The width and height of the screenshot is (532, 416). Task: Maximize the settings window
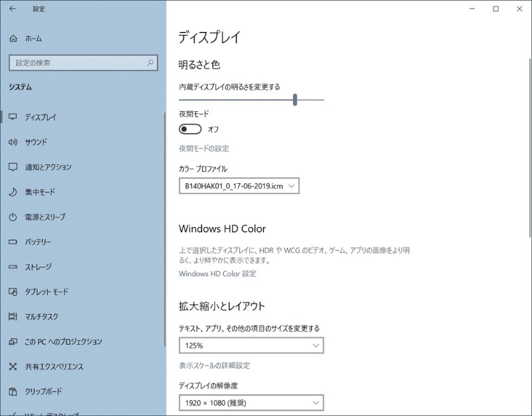point(495,9)
